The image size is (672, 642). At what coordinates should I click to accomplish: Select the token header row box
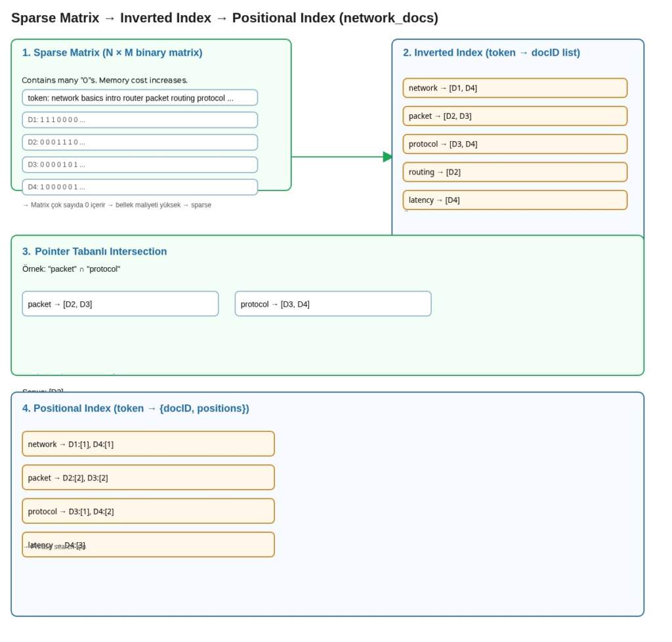coord(140,98)
